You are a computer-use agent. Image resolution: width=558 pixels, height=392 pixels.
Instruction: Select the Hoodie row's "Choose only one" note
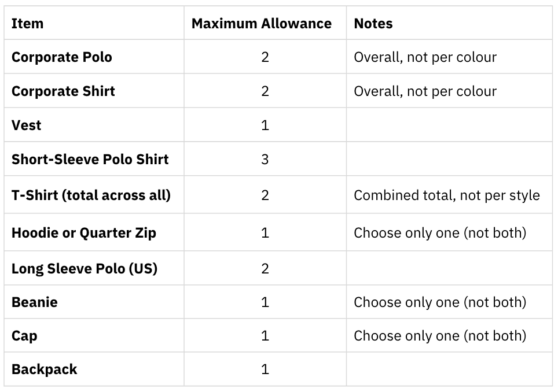pos(440,232)
